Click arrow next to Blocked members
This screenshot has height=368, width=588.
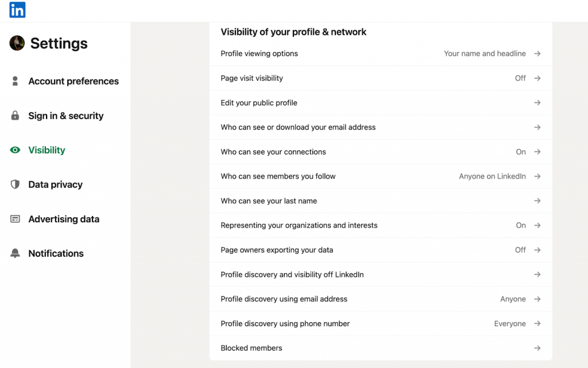click(537, 348)
